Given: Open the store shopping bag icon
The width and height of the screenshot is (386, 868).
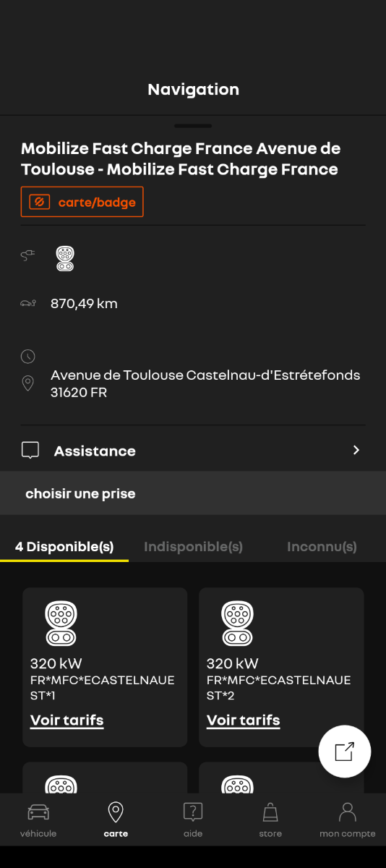Looking at the screenshot, I should coord(270,812).
